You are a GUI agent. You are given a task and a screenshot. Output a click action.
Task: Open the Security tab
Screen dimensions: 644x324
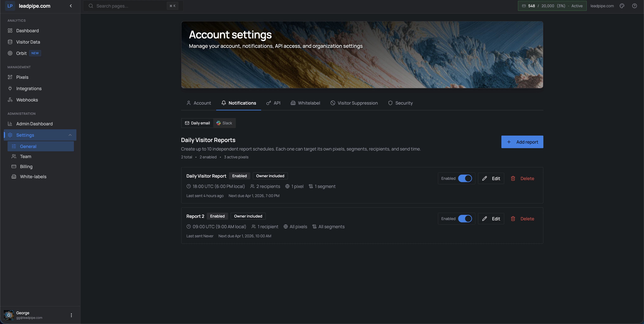tap(400, 103)
